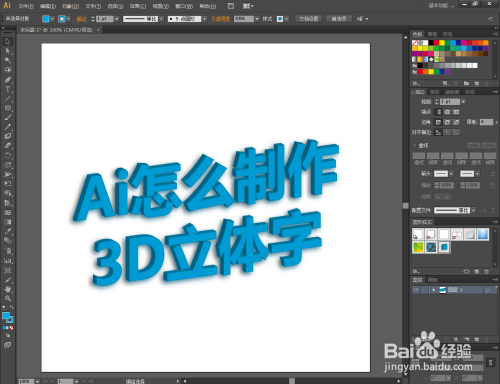Viewport: 500px width, 384px height.
Task: Open variable width profile dropdown in control bar
Action: 161,19
